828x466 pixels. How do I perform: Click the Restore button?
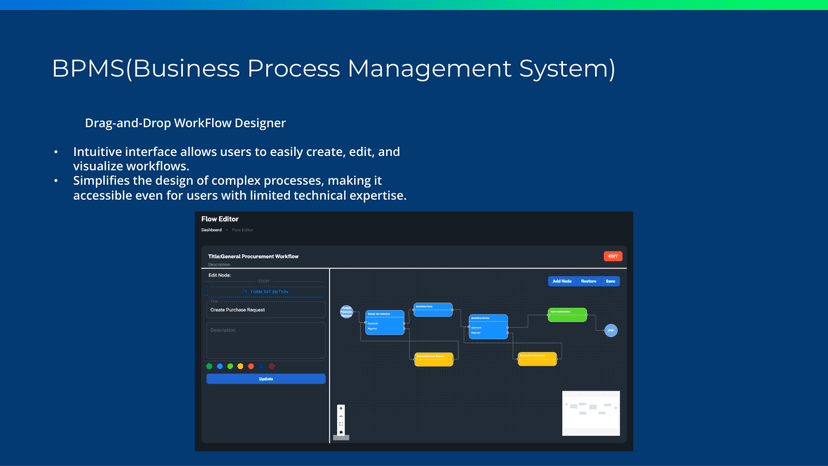(588, 281)
